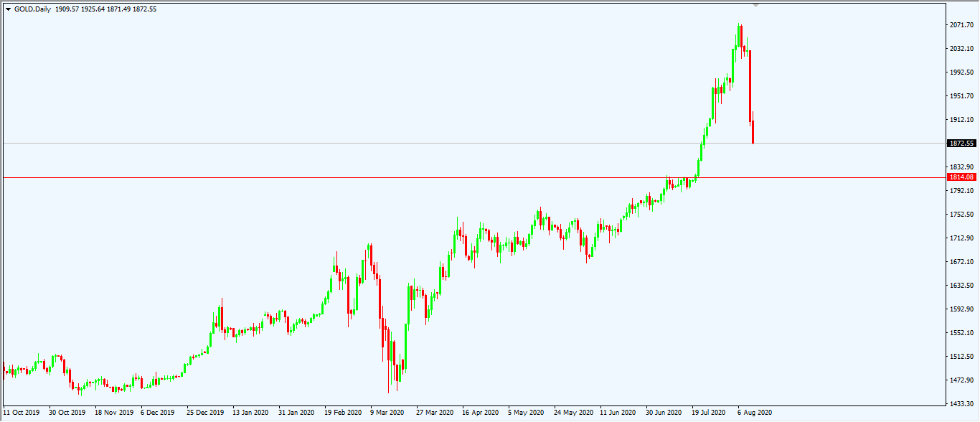This screenshot has width=980, height=422.
Task: Click the 31 Jan 2020 date label
Action: (x=297, y=413)
